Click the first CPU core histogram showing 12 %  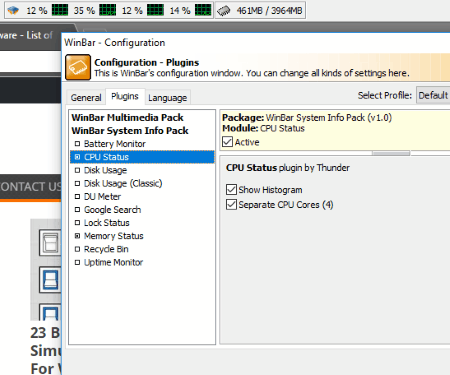[60, 10]
